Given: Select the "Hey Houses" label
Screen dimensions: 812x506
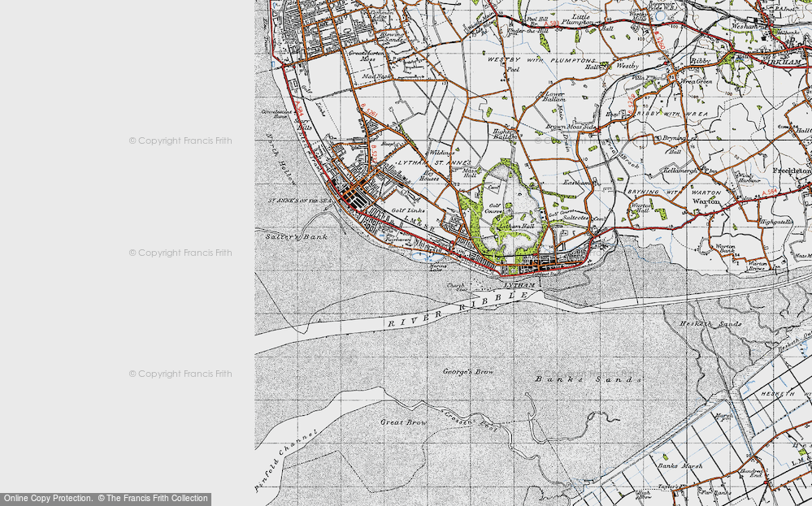Looking at the screenshot, I should click(429, 176).
